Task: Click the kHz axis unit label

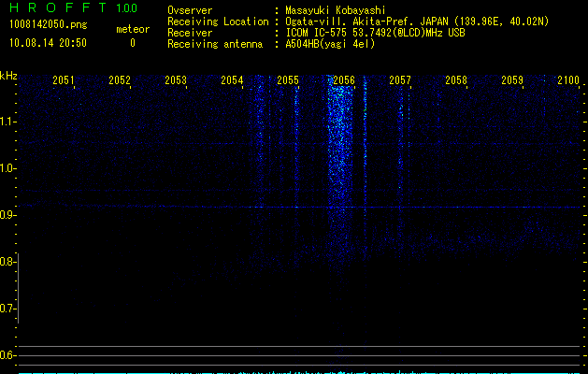Action: click(8, 76)
